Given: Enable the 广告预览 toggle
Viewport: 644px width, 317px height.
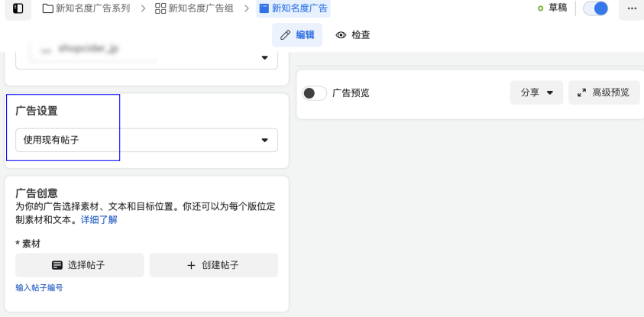Looking at the screenshot, I should click(314, 93).
